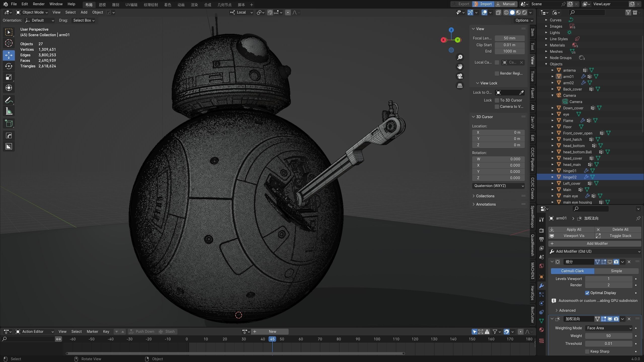The width and height of the screenshot is (644, 362).
Task: Expand the Collections panel
Action: pyautogui.click(x=485, y=196)
